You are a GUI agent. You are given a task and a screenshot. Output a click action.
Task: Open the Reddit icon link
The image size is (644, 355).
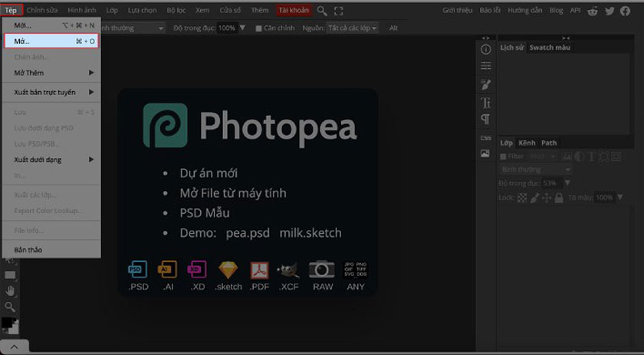[593, 11]
